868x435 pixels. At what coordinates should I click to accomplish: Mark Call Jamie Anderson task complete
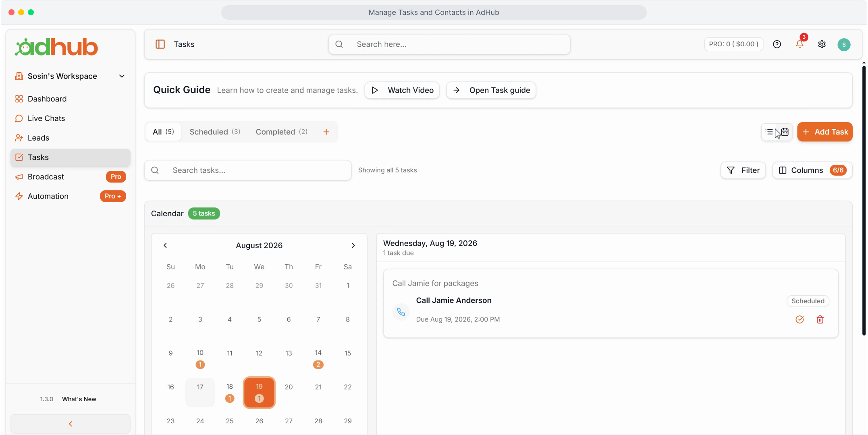(800, 319)
